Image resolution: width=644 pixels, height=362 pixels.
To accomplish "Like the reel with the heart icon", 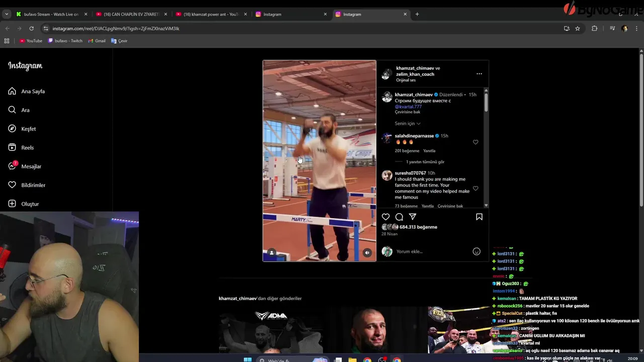I will click(x=386, y=217).
